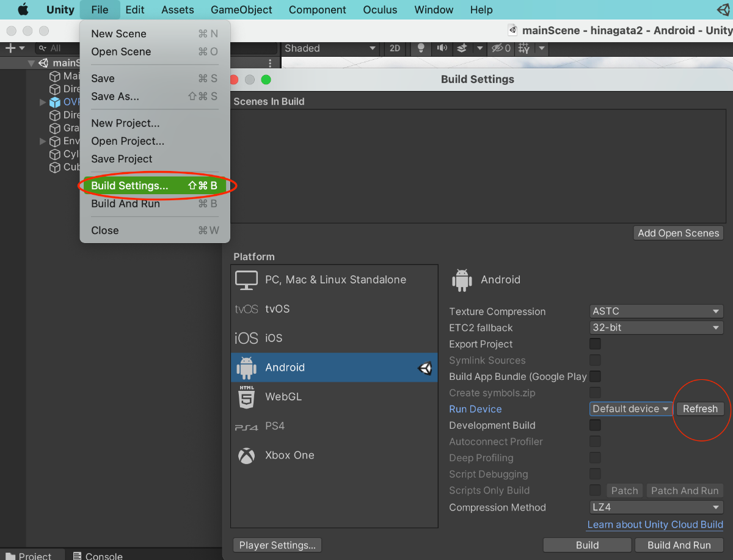Select the Android platform row

[334, 368]
